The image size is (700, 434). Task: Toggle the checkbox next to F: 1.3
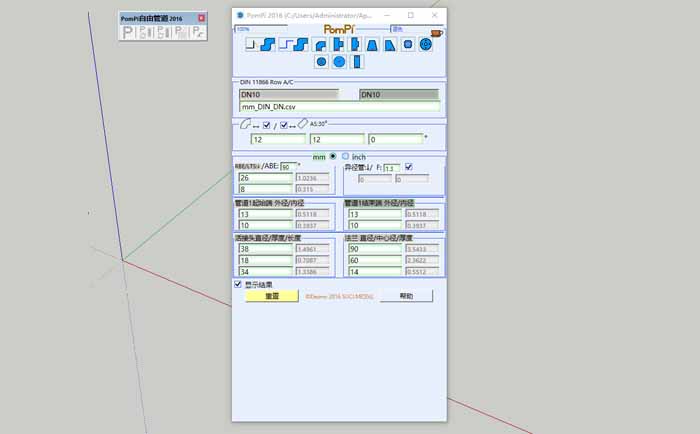pos(408,167)
